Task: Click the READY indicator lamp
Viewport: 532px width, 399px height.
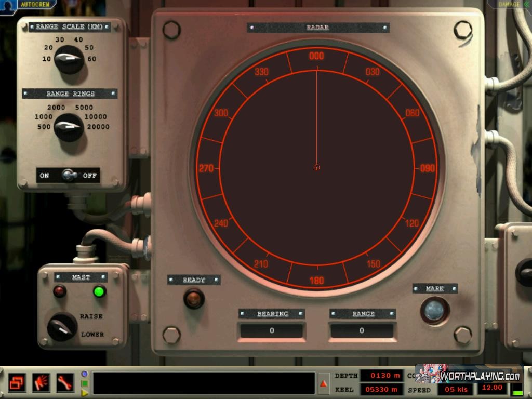Action: tap(194, 298)
